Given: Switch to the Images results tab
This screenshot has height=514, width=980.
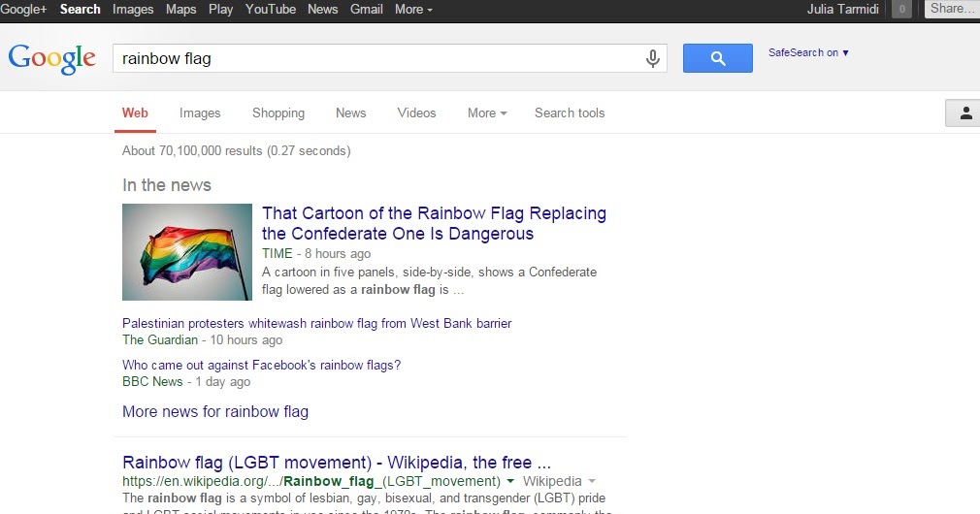Looking at the screenshot, I should 200,113.
